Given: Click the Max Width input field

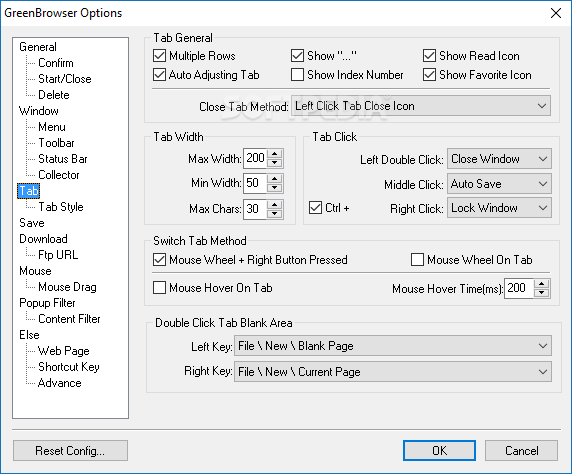Looking at the screenshot, I should pyautogui.click(x=255, y=158).
